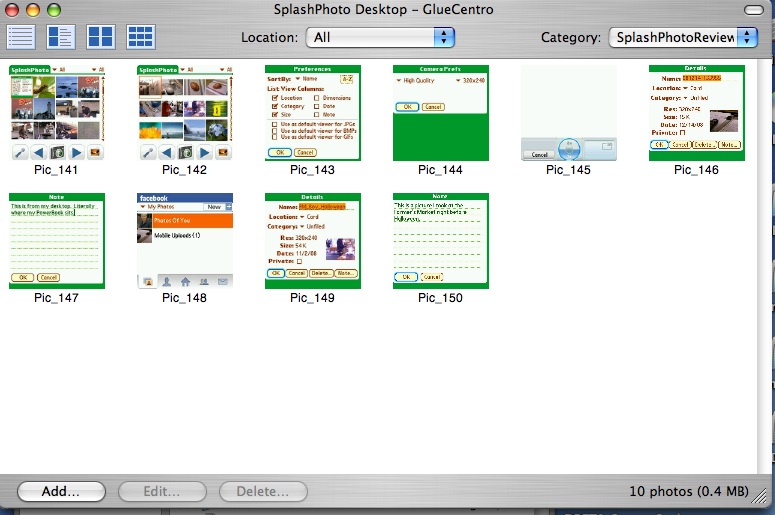775x515 pixels.
Task: Select the small multi-tile grid view icon
Action: 141,37
